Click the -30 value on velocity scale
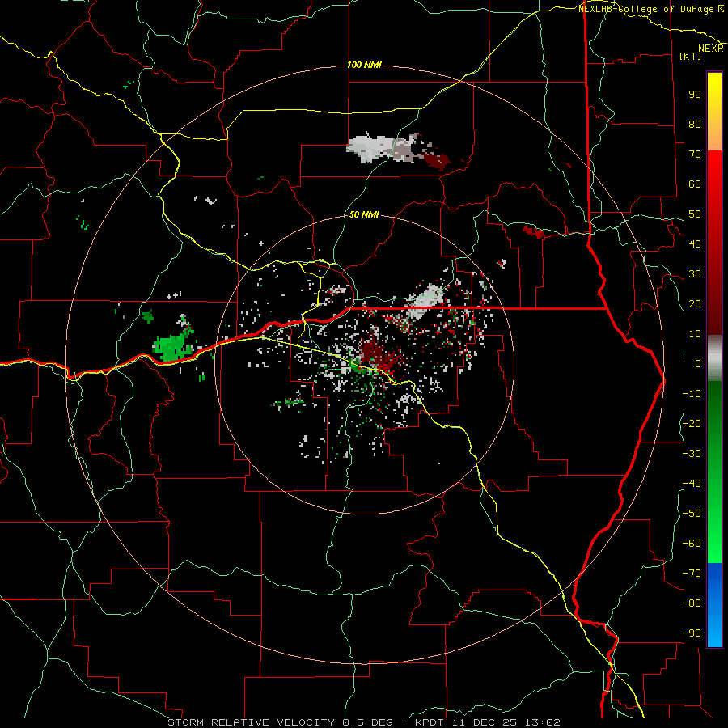The height and width of the screenshot is (728, 728). coord(692,454)
